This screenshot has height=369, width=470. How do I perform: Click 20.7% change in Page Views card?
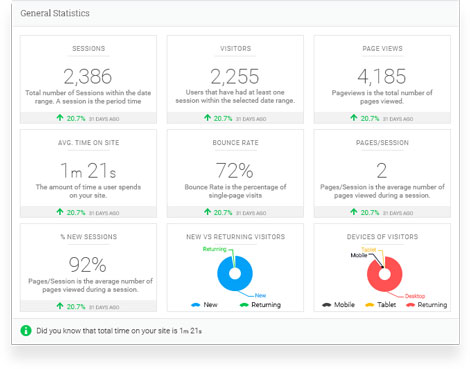tap(370, 119)
